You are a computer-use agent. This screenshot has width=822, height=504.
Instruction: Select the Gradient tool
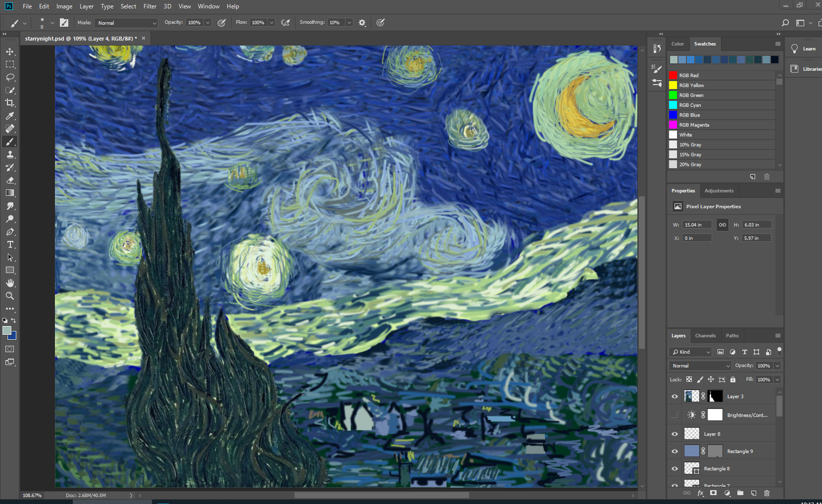click(x=10, y=193)
